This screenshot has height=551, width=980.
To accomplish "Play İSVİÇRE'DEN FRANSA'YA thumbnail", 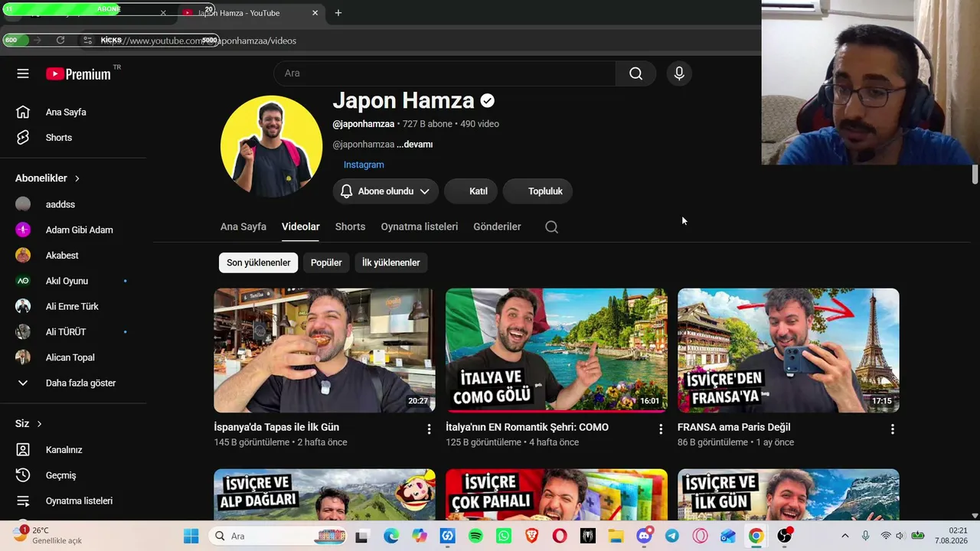I will pyautogui.click(x=789, y=350).
